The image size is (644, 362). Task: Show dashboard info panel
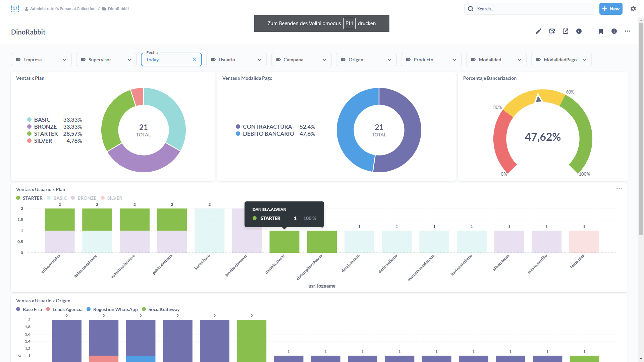coord(614,31)
